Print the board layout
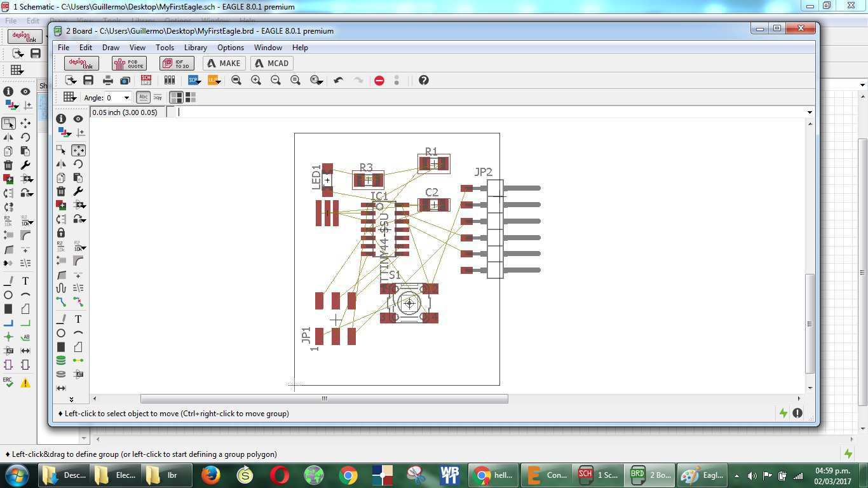Screen dimensions: 868x488 [x=107, y=80]
